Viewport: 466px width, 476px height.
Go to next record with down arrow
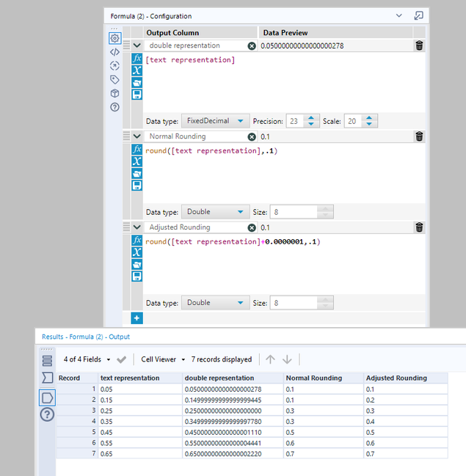(287, 359)
